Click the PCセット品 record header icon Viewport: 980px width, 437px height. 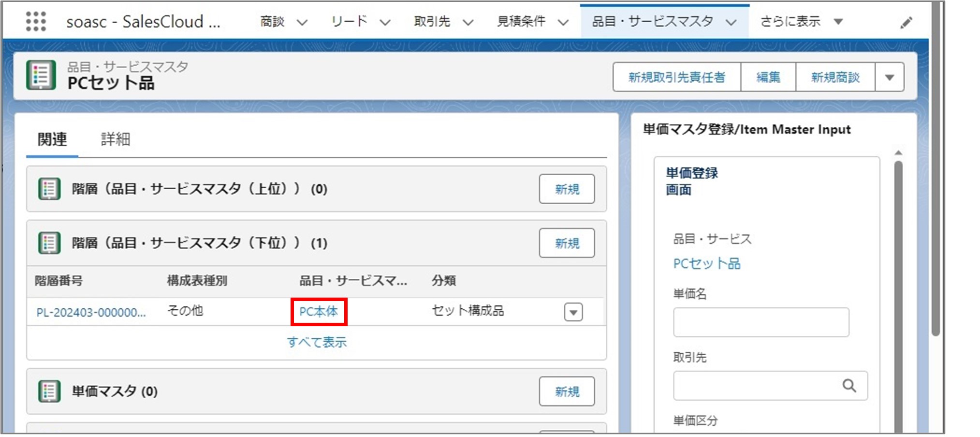point(41,75)
